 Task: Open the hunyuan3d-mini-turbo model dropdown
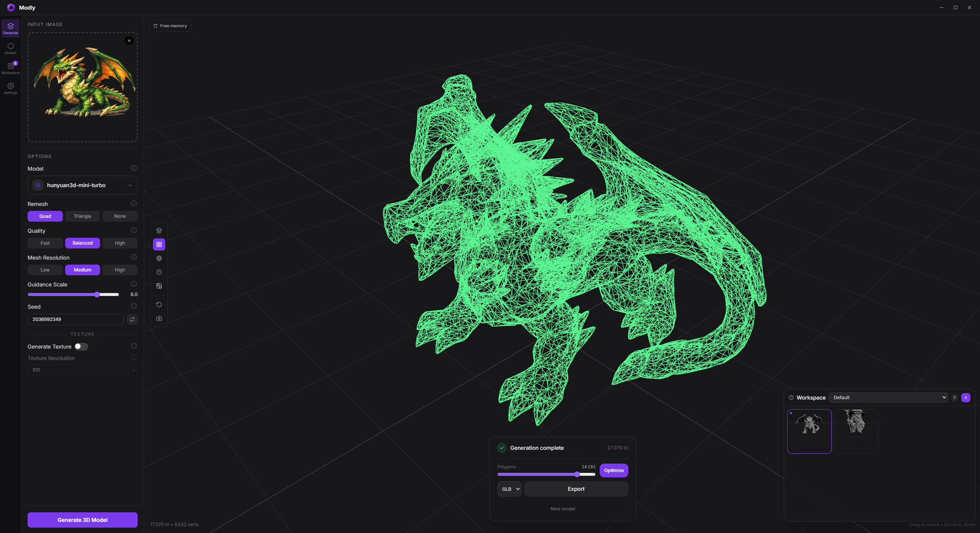pyautogui.click(x=82, y=185)
